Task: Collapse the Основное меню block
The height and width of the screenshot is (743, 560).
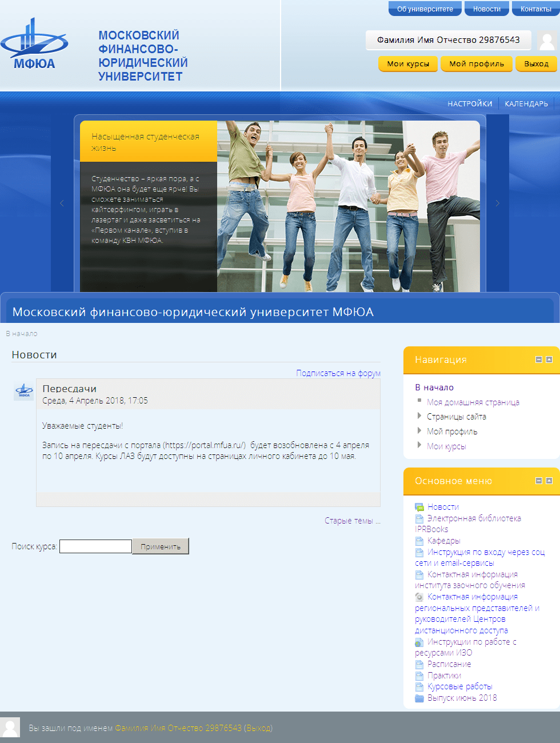Action: coord(538,481)
